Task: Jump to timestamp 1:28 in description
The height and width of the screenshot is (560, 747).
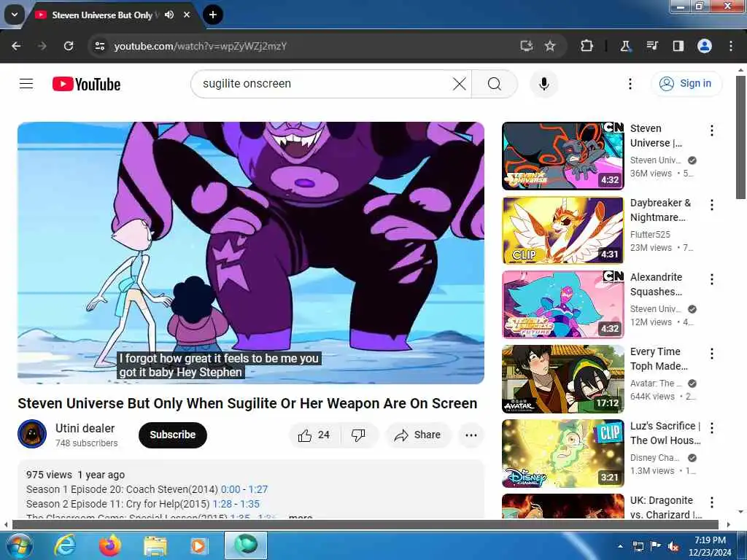Action: point(222,504)
